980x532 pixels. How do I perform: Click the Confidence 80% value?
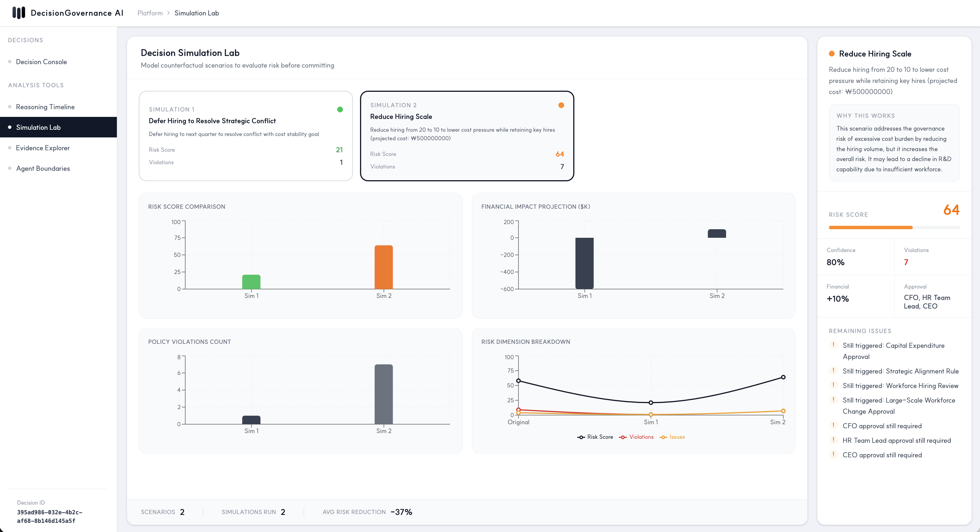coord(835,262)
